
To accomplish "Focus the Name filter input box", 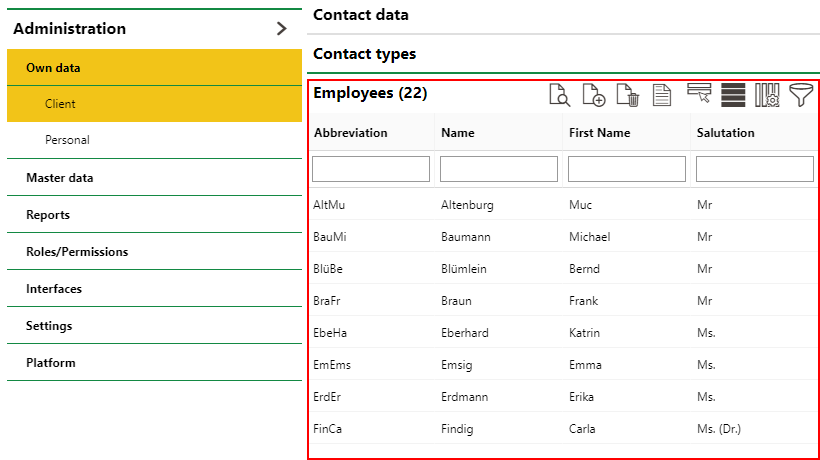I will coord(499,169).
